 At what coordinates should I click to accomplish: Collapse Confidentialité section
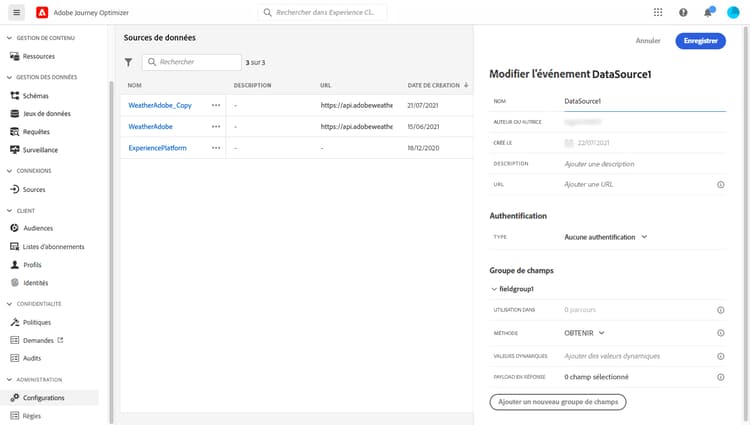pyautogui.click(x=9, y=304)
